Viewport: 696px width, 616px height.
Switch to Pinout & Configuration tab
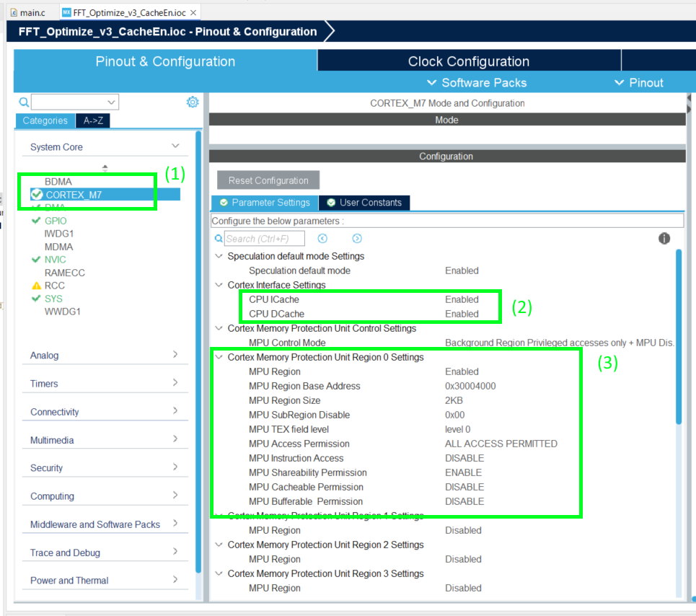click(165, 61)
